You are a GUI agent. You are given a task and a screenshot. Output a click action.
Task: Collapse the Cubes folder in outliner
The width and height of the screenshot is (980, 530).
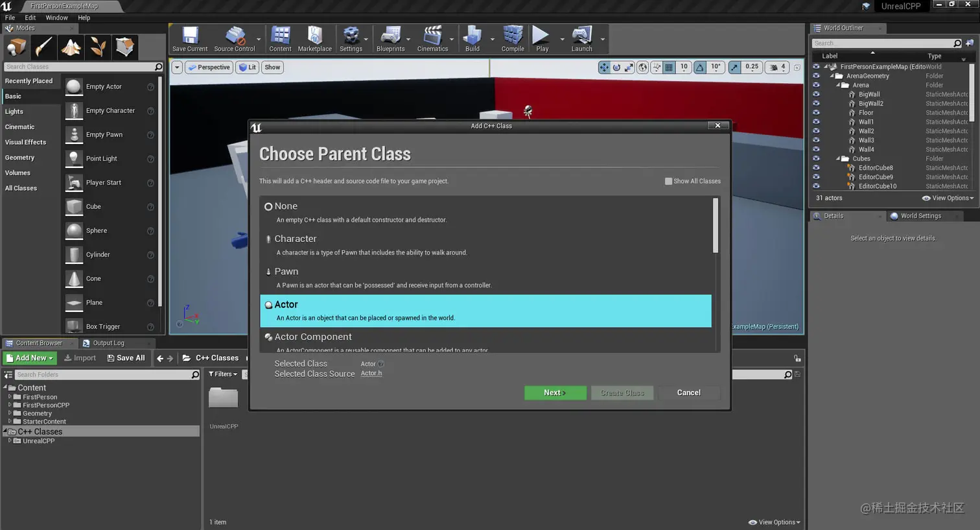pos(838,158)
